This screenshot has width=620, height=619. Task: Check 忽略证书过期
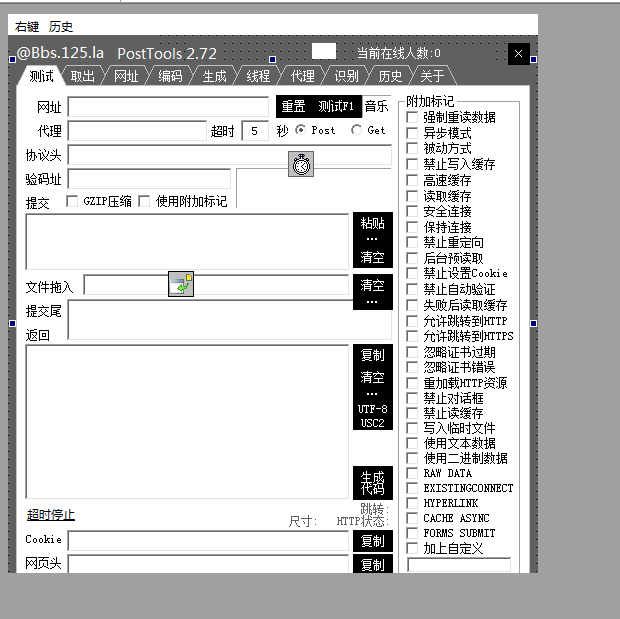(412, 352)
